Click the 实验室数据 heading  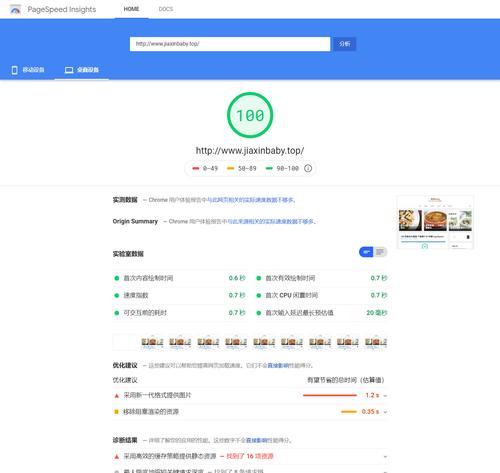pyautogui.click(x=128, y=254)
